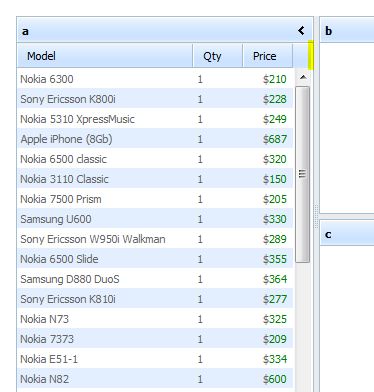The height and width of the screenshot is (392, 374).
Task: Select the Sony Ericsson W950i Walkman row
Action: click(x=155, y=239)
